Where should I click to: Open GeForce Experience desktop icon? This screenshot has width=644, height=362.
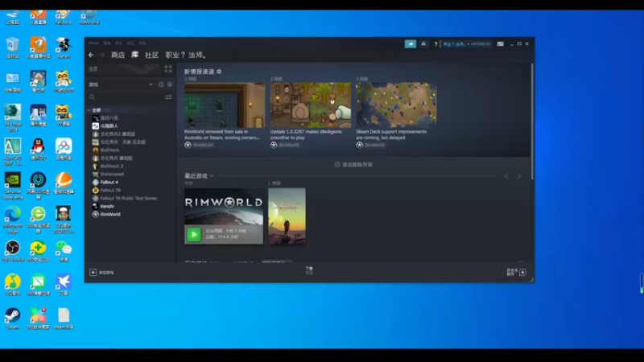pyautogui.click(x=13, y=186)
